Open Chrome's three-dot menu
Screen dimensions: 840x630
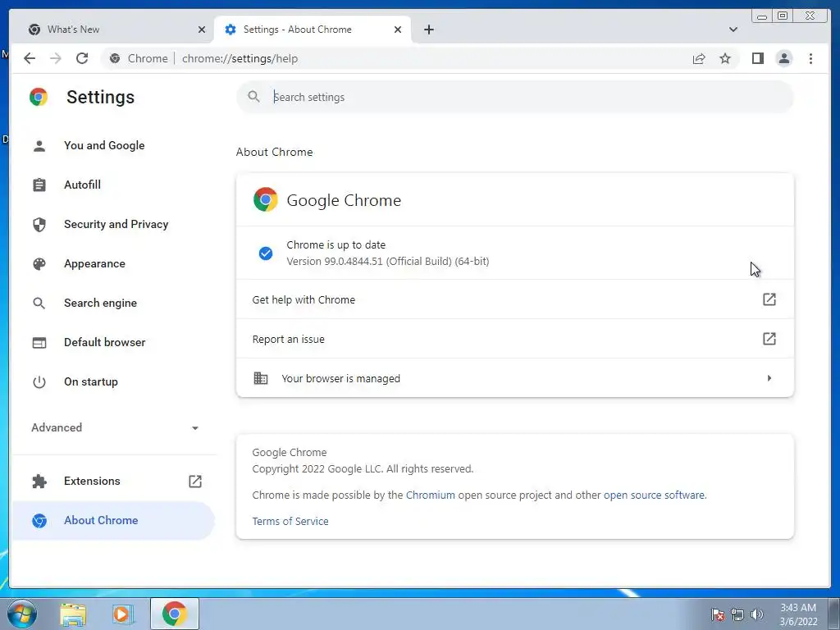[x=810, y=58]
